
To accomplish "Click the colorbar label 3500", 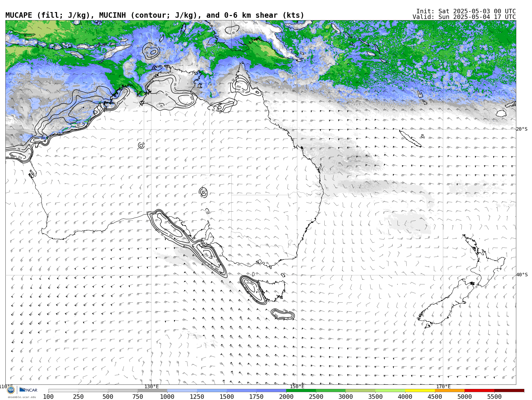I will (375, 397).
